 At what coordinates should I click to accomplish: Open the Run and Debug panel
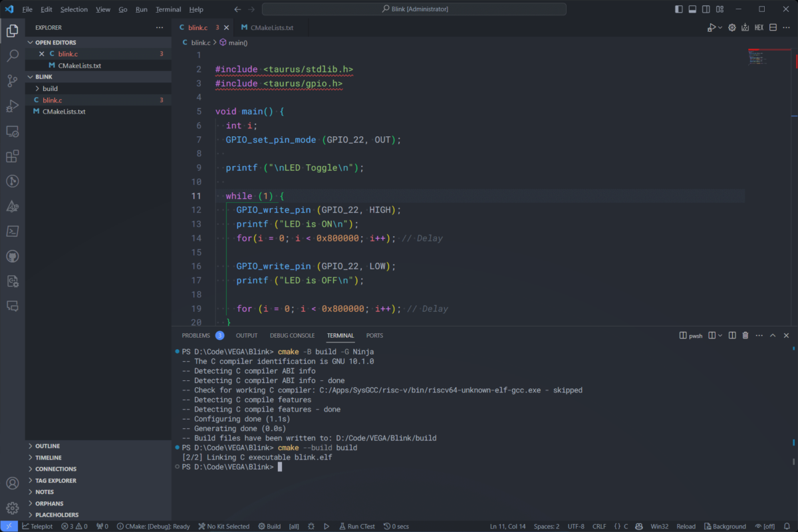coord(12,106)
